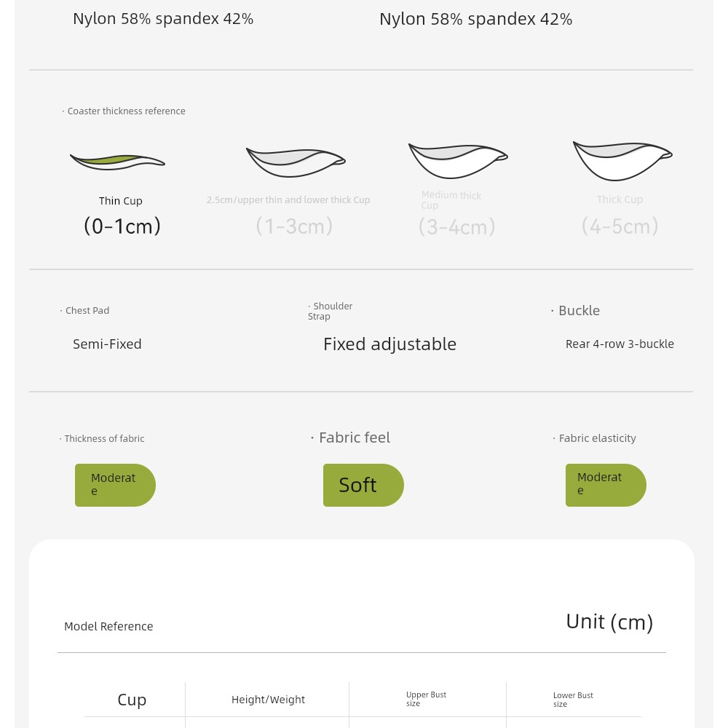Click the Fixed adjustable shoulder strap text
The width and height of the screenshot is (728, 728).
[x=390, y=344]
